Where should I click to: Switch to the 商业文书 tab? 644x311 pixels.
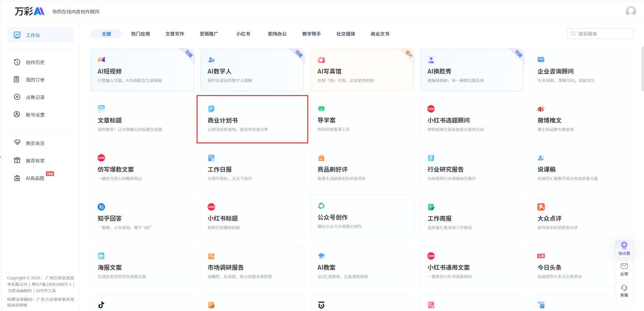(380, 34)
